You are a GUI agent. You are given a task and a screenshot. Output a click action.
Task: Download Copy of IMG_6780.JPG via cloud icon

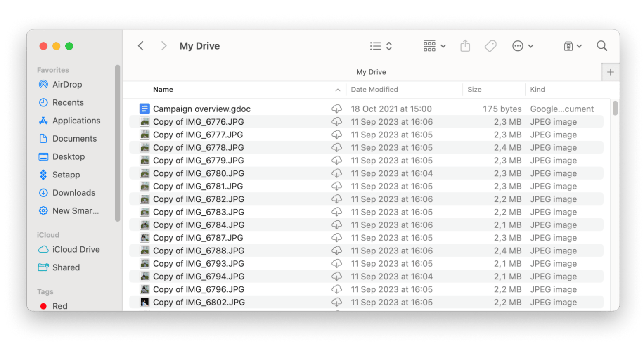click(336, 173)
